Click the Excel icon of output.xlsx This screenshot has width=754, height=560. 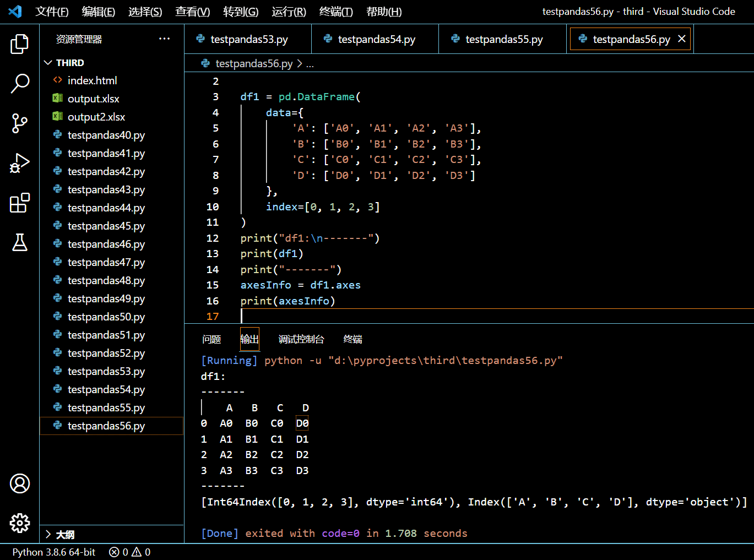(57, 98)
